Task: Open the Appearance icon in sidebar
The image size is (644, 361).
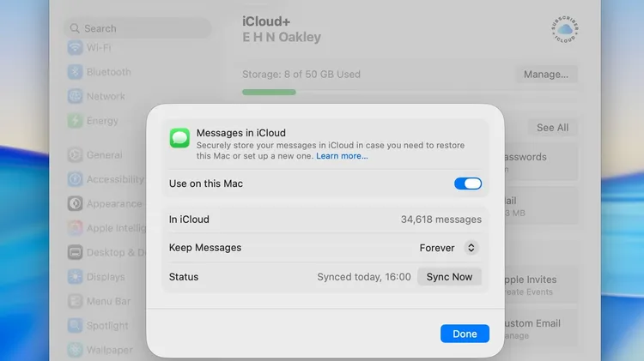Action: pyautogui.click(x=76, y=204)
